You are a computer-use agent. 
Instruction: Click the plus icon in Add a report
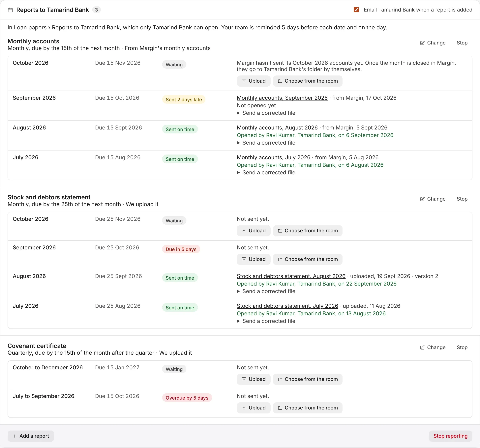tap(15, 436)
